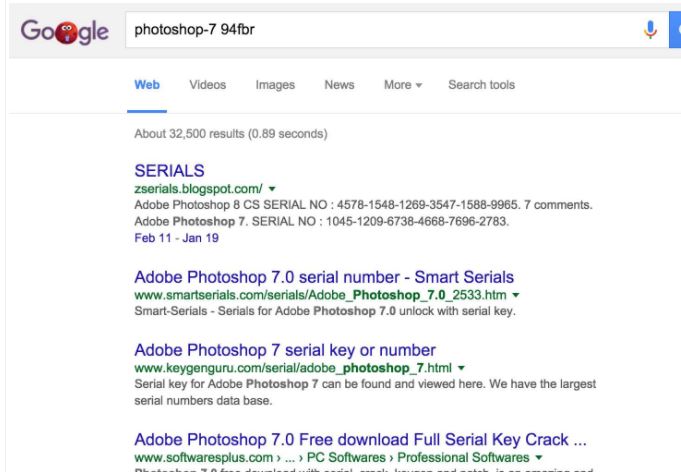Switch to the Videos tab
This screenshot has height=472, width=681.
tap(208, 85)
